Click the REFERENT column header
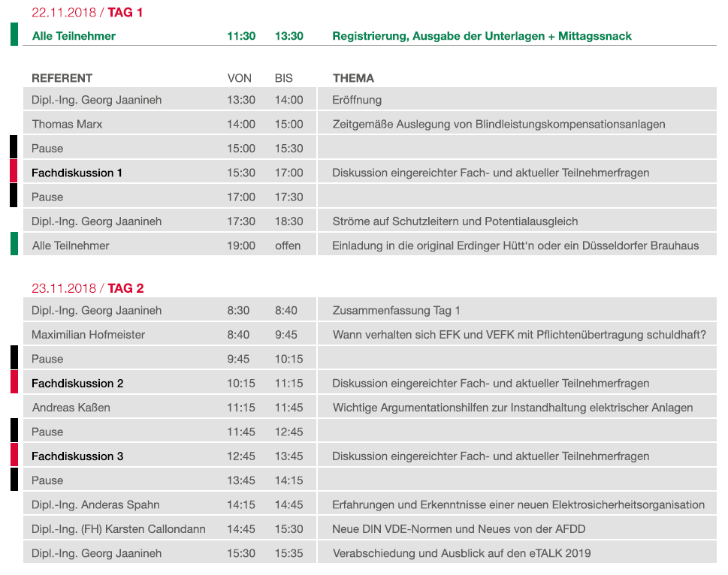728x575 pixels. [62, 78]
